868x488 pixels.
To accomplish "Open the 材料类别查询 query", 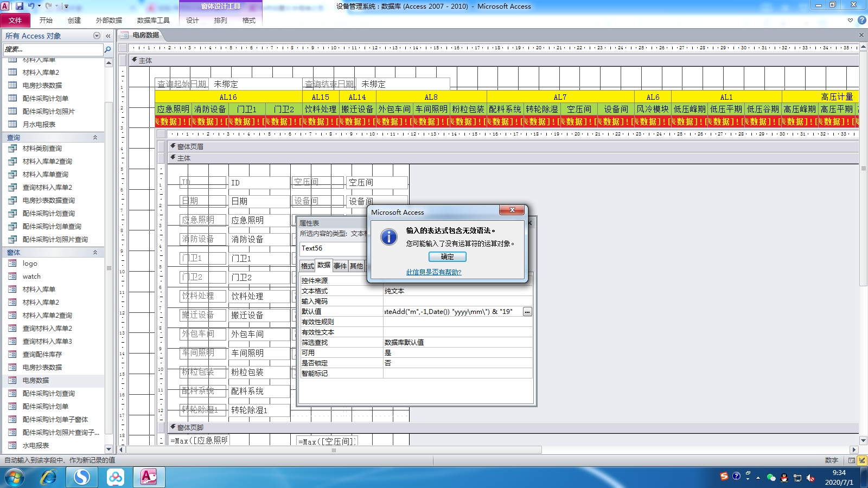I will [x=42, y=148].
